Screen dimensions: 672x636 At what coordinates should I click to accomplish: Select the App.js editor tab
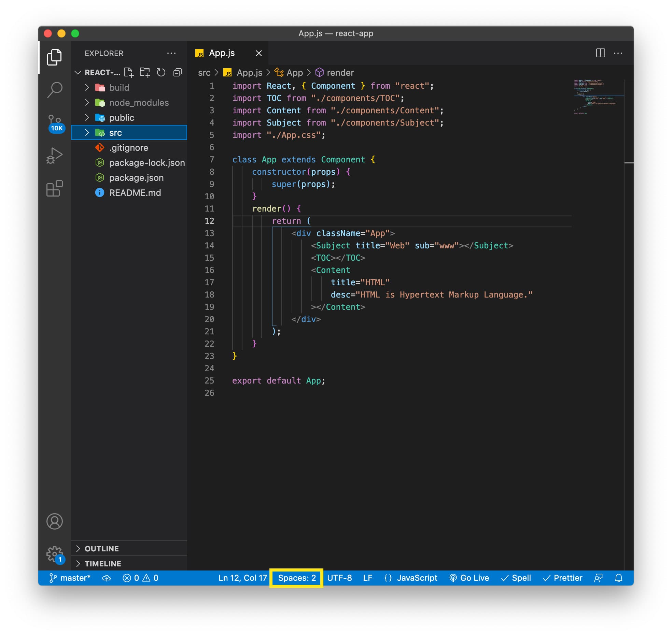[x=222, y=53]
